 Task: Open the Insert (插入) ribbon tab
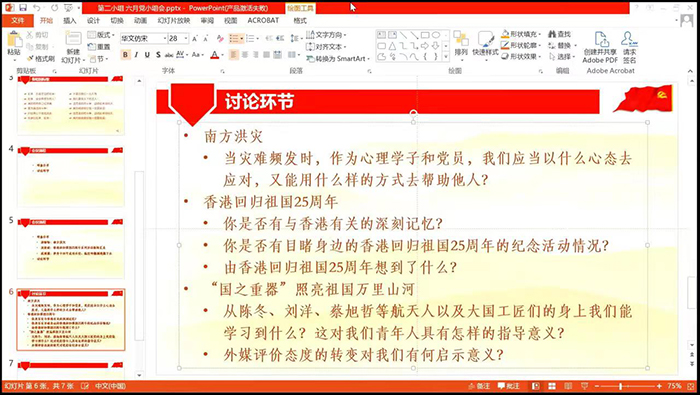pos(70,21)
